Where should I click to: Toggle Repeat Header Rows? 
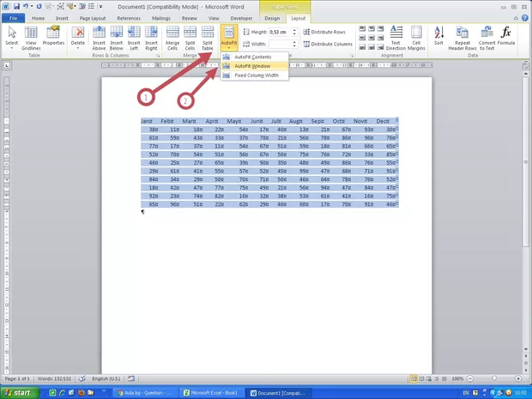(x=462, y=38)
